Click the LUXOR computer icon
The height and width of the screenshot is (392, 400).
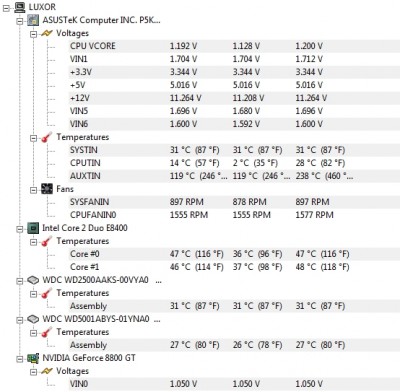click(20, 7)
